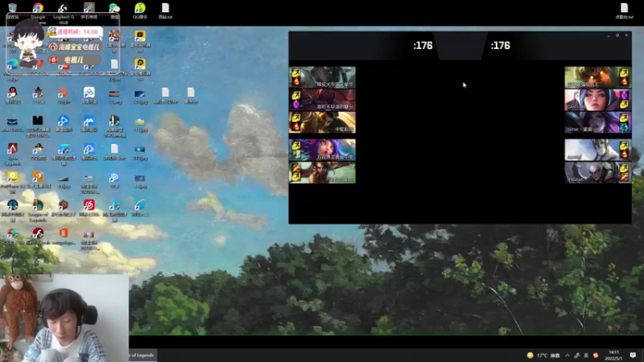This screenshot has width=644, height=362.
Task: Click the purple Teleport spell on second right-team card
Action: pos(625,95)
